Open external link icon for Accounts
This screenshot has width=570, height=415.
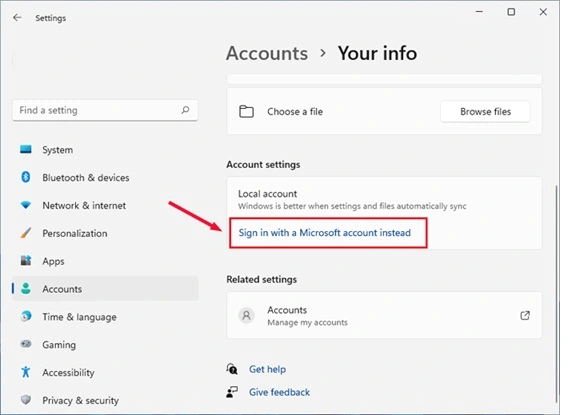click(x=525, y=315)
